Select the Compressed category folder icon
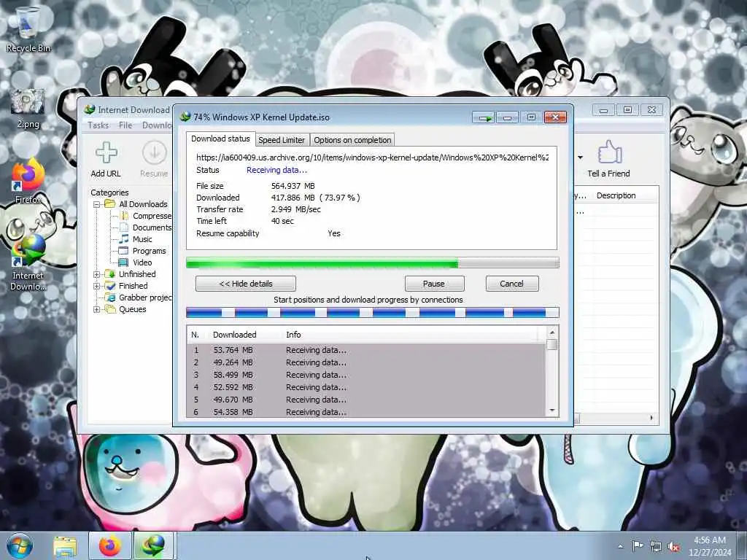Image resolution: width=747 pixels, height=560 pixels. pos(124,216)
